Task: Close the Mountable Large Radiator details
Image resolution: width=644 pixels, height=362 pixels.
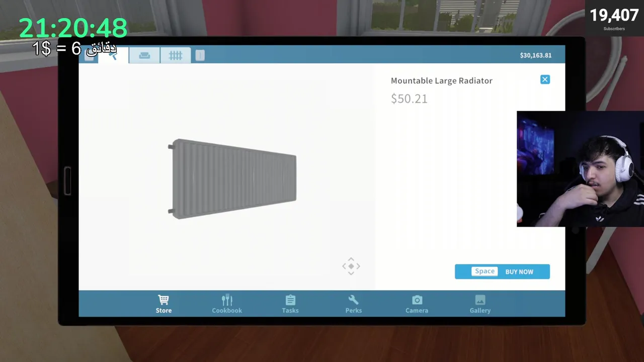Action: [545, 79]
